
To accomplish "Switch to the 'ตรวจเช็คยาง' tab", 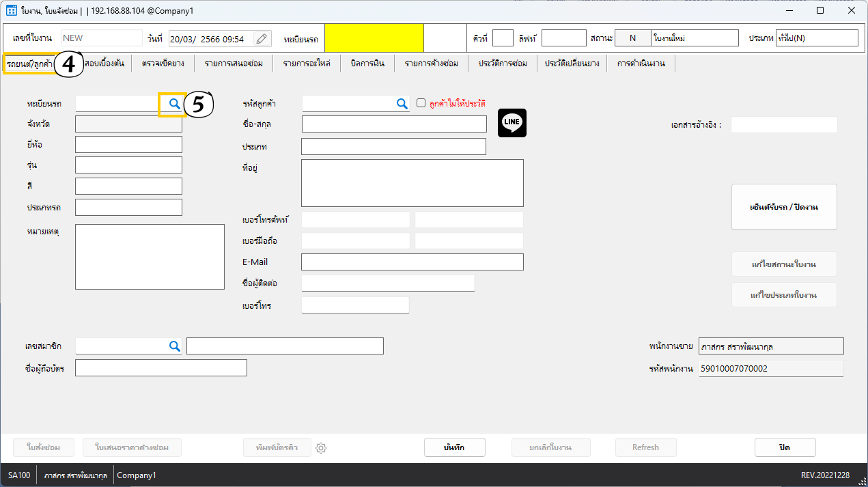I will [x=163, y=64].
